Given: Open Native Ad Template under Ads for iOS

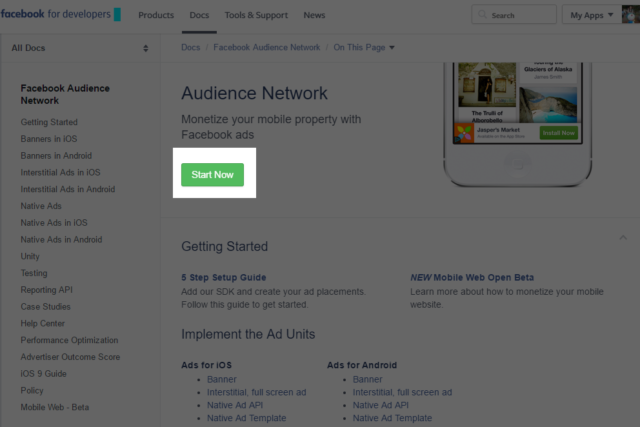Looking at the screenshot, I should click(247, 418).
